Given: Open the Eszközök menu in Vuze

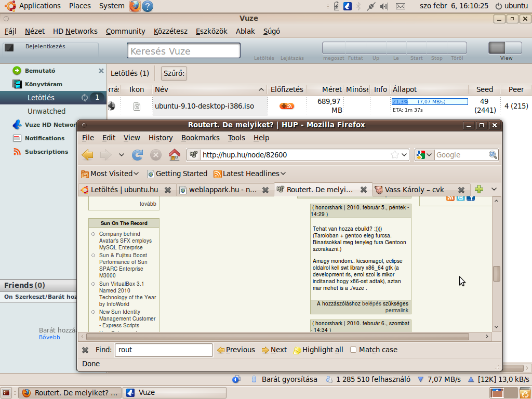Looking at the screenshot, I should click(211, 31).
